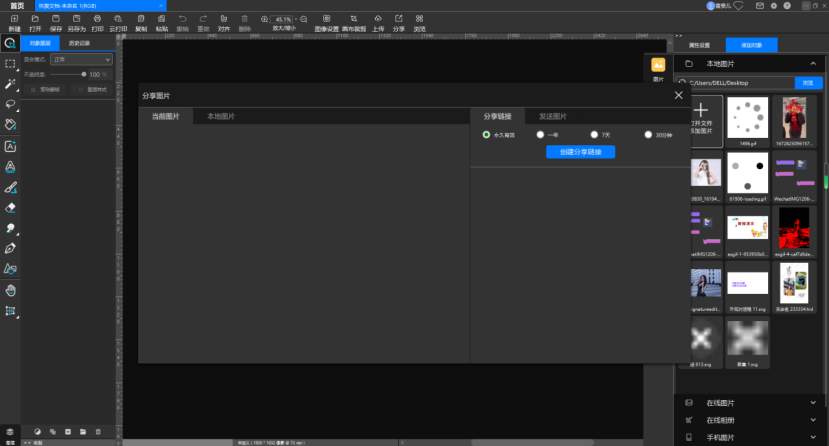Screen dimensions: 829x446
Task: Click the undo arrow in the toolbar
Action: (x=182, y=20)
